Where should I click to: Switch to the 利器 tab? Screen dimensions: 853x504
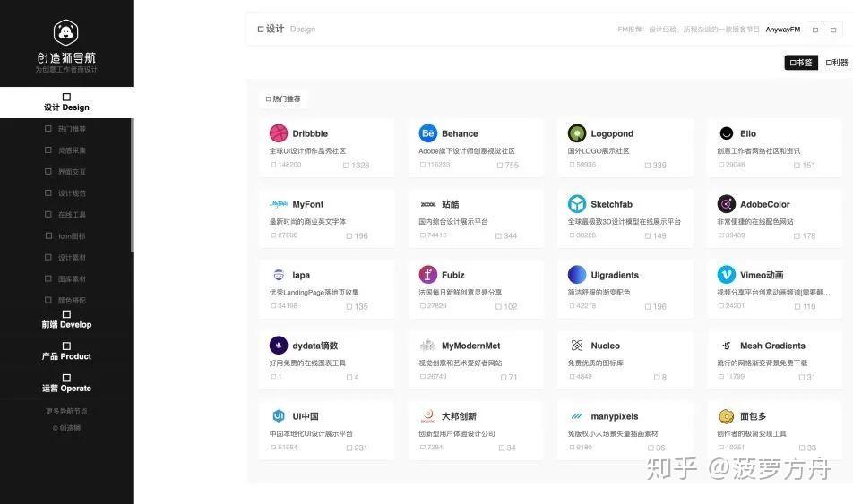837,63
